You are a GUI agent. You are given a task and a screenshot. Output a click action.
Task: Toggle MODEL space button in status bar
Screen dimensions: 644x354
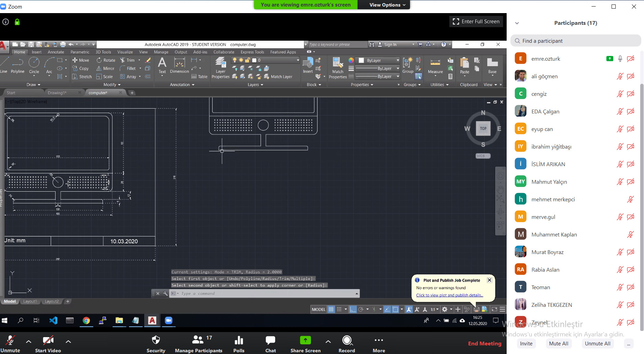pyautogui.click(x=318, y=309)
